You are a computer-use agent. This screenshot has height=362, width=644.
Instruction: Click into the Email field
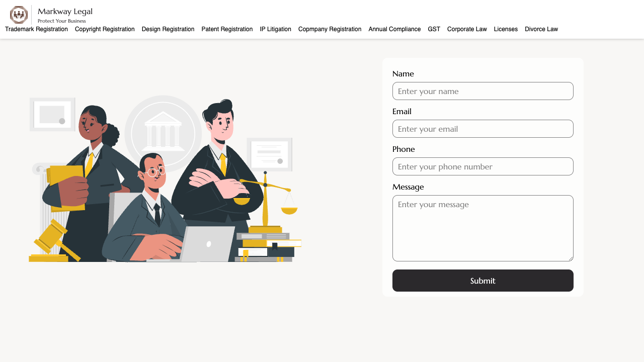[483, 129]
